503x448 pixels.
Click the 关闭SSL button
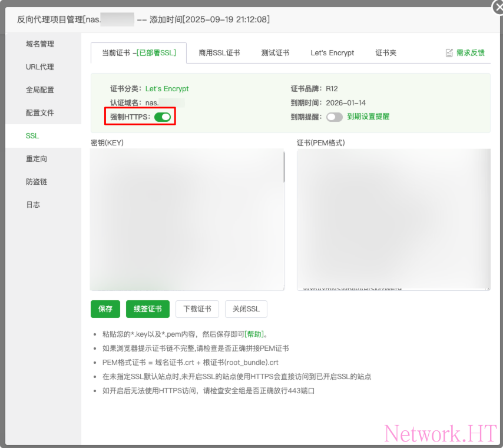tap(246, 309)
